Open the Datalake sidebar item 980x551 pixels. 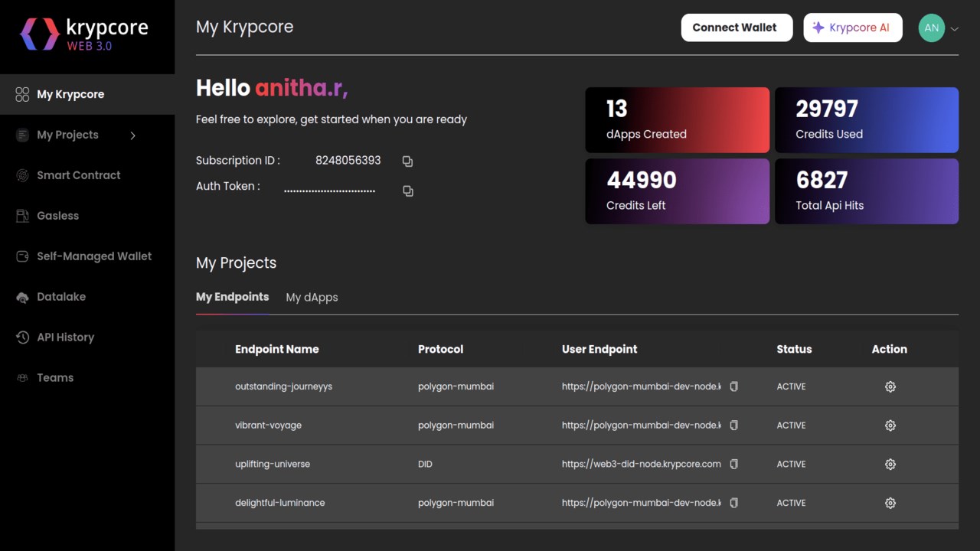coord(61,297)
